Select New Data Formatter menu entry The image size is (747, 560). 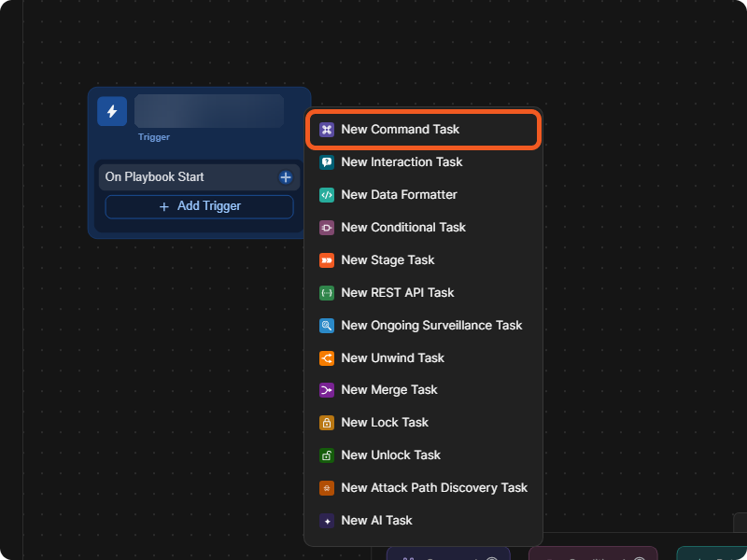[x=423, y=195]
